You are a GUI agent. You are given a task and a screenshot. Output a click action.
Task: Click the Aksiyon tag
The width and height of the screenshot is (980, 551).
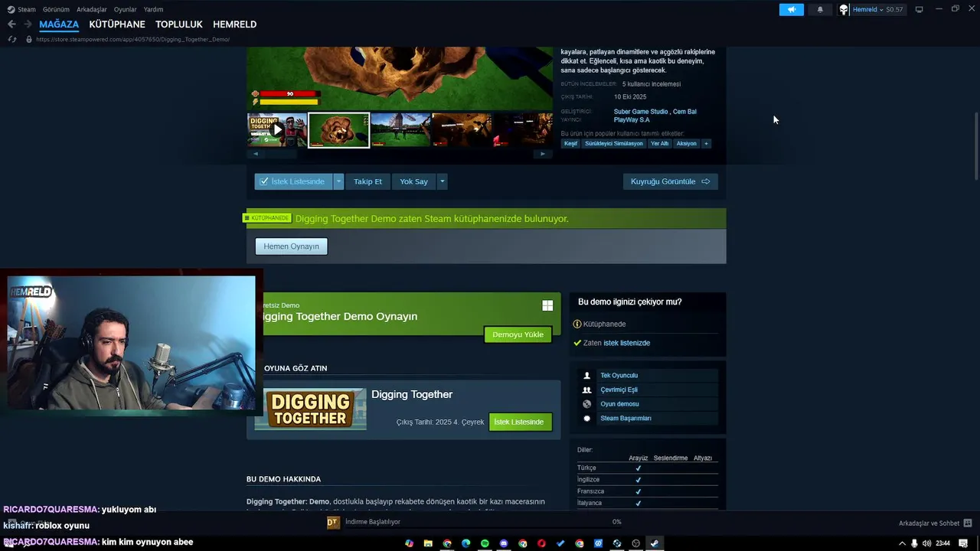point(687,143)
